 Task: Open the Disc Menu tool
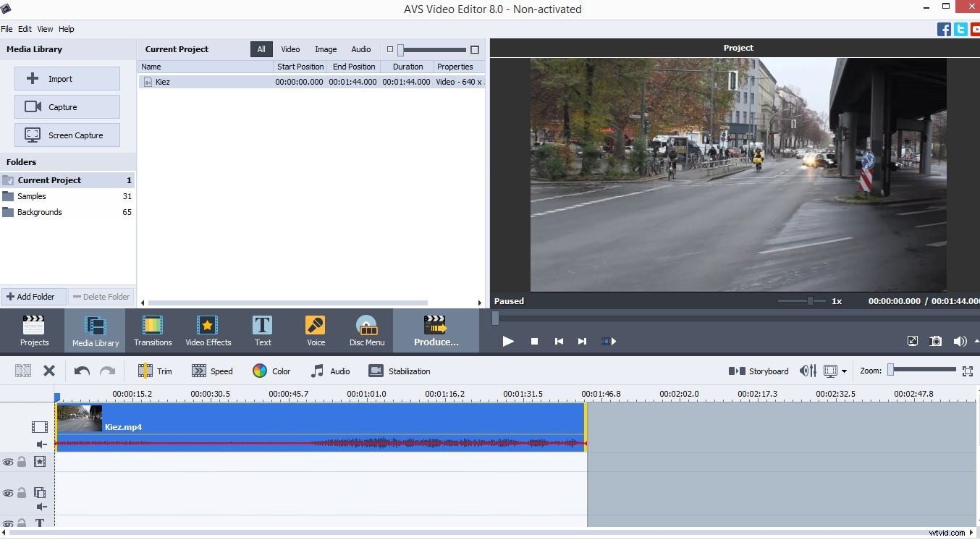coord(366,330)
